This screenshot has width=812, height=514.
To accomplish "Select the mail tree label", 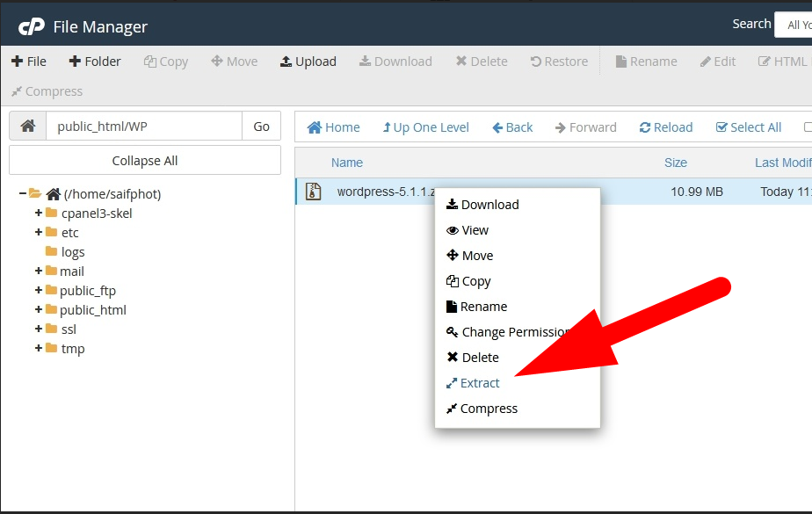I will click(72, 271).
